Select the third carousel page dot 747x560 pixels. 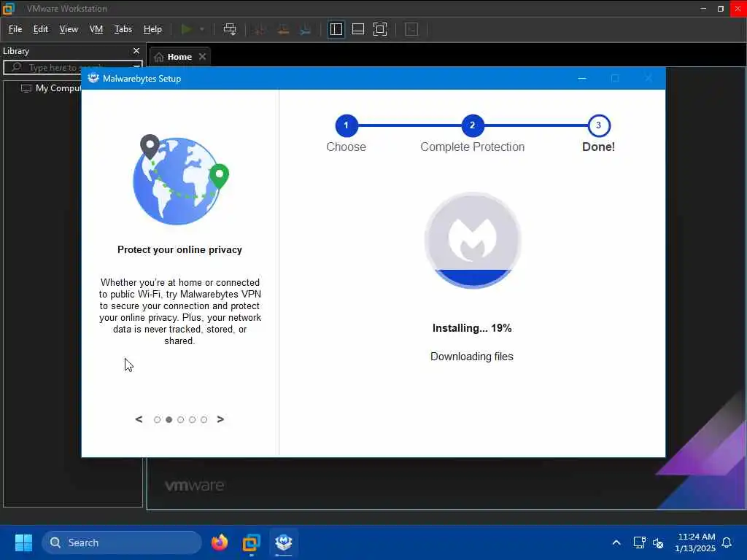tap(181, 419)
